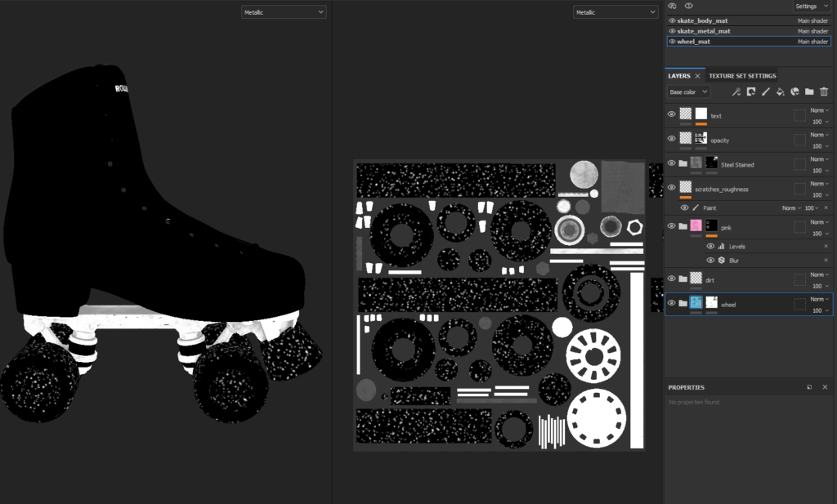The height and width of the screenshot is (504, 837).
Task: Toggle visibility of the Levels effect
Action: [x=710, y=247]
